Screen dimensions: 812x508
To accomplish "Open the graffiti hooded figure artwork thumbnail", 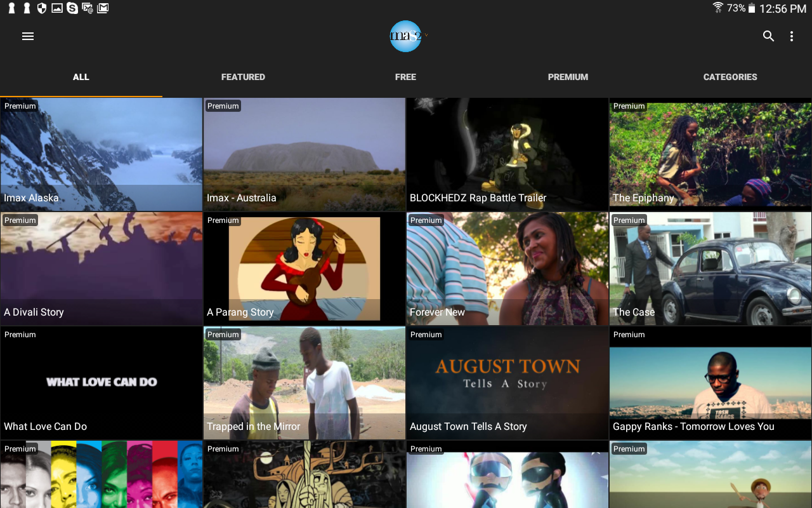I will [304, 474].
